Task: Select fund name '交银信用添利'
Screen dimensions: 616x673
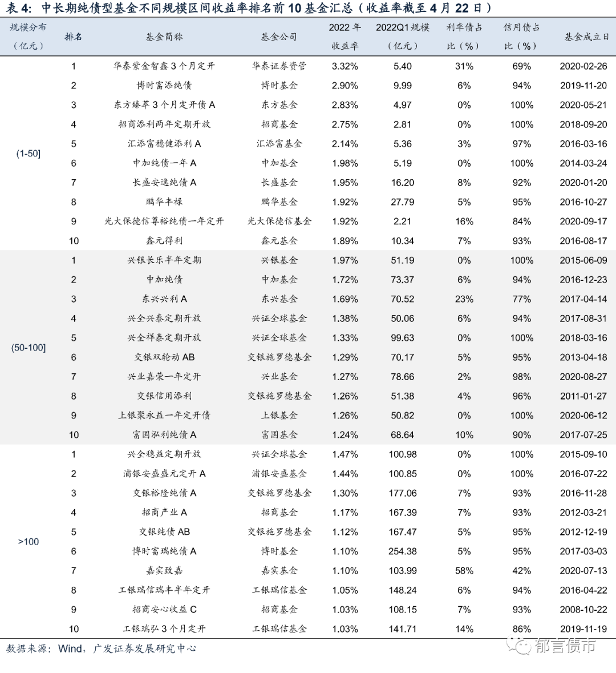Action: pos(164,396)
